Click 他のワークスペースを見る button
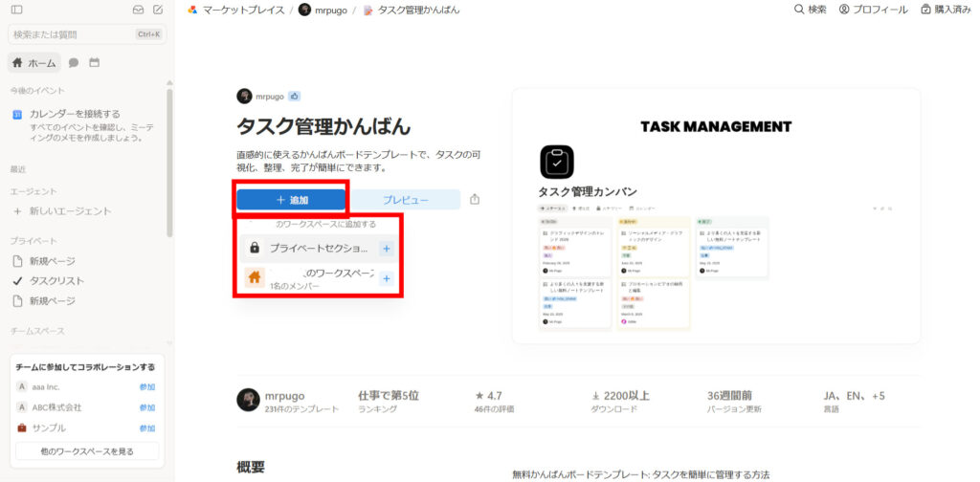980x482 pixels. coord(87,450)
